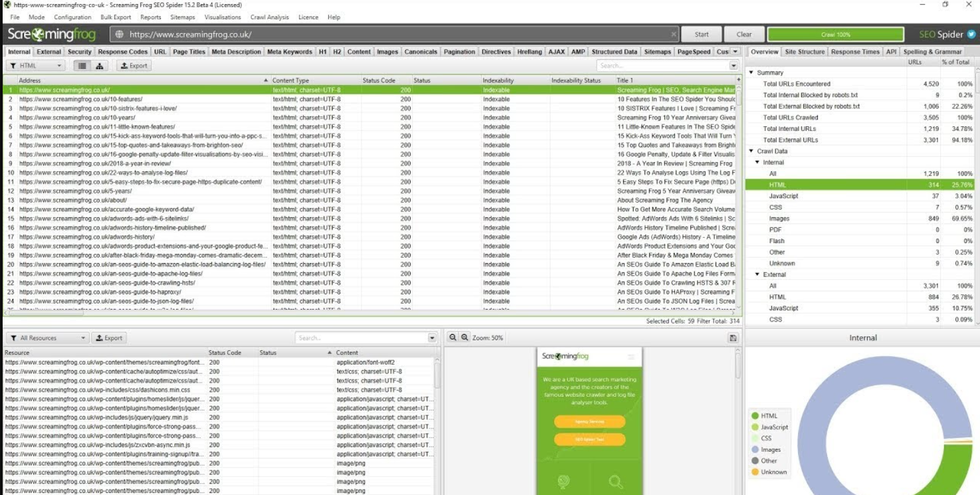Image resolution: width=980 pixels, height=495 pixels.
Task: Switch to the Meta Description tab
Action: (236, 51)
